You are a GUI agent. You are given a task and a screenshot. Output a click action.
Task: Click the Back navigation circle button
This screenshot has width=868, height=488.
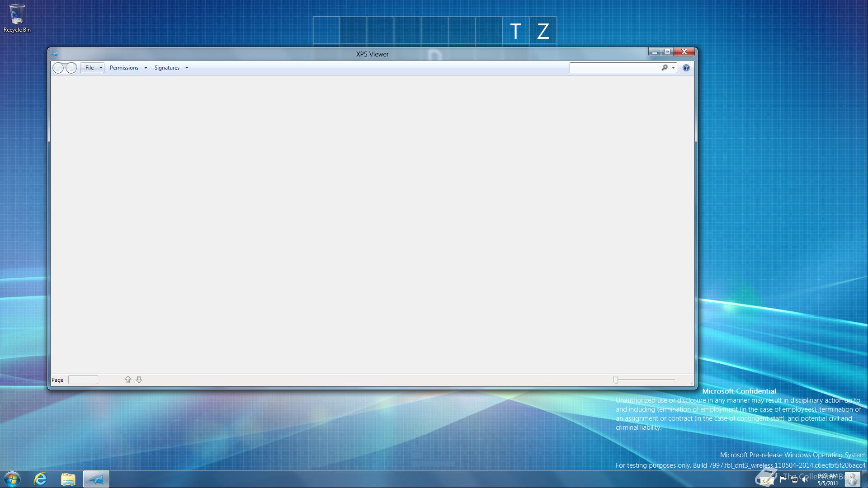pyautogui.click(x=58, y=68)
